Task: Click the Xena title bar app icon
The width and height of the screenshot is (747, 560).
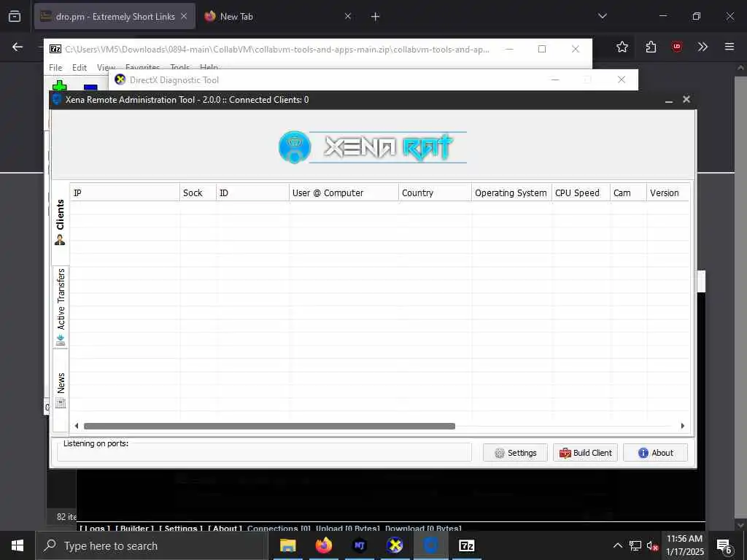Action: [57, 99]
